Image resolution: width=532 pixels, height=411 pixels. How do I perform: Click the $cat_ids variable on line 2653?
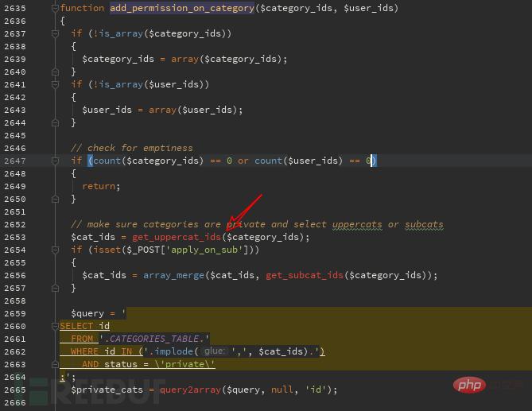[93, 237]
